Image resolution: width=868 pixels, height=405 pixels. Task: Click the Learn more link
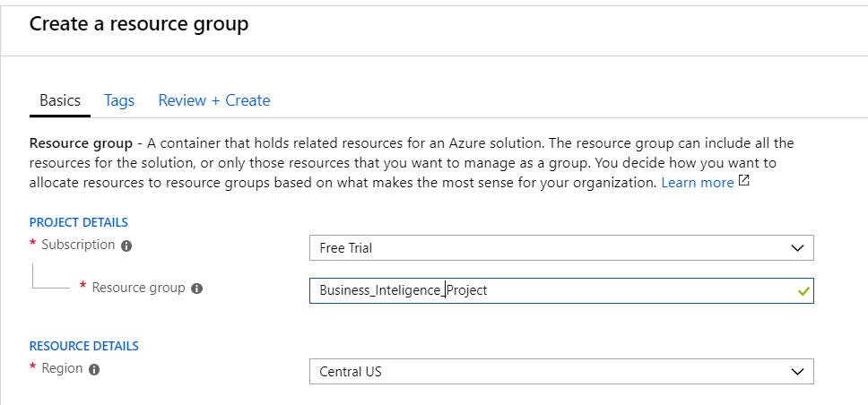click(697, 182)
